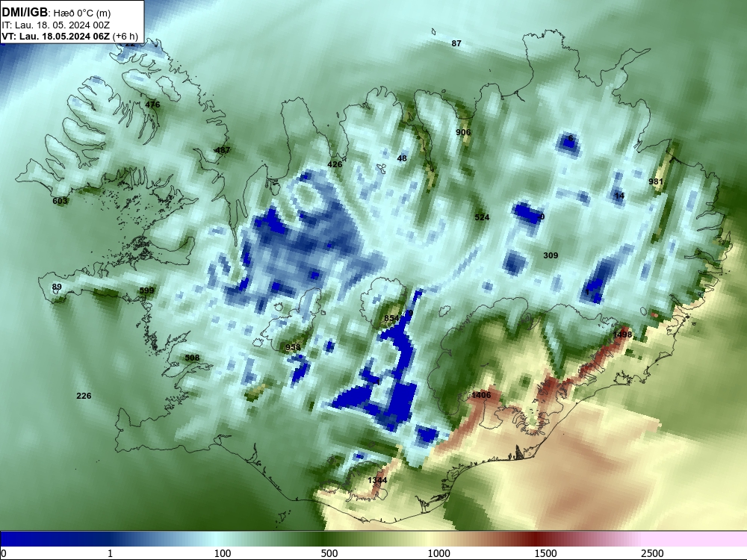
Task: Click the 508 value in southwest Iceland
Action: (x=192, y=358)
